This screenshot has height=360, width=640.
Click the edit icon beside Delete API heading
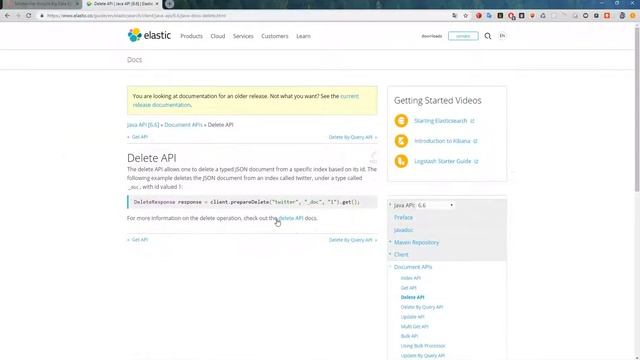click(373, 157)
